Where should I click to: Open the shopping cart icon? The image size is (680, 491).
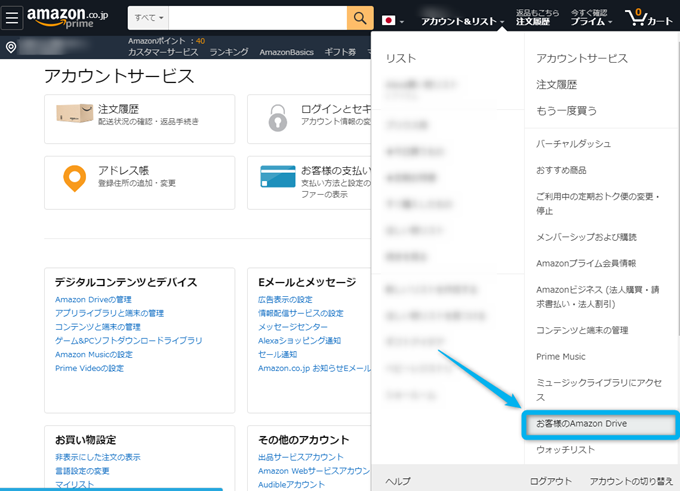(648, 18)
